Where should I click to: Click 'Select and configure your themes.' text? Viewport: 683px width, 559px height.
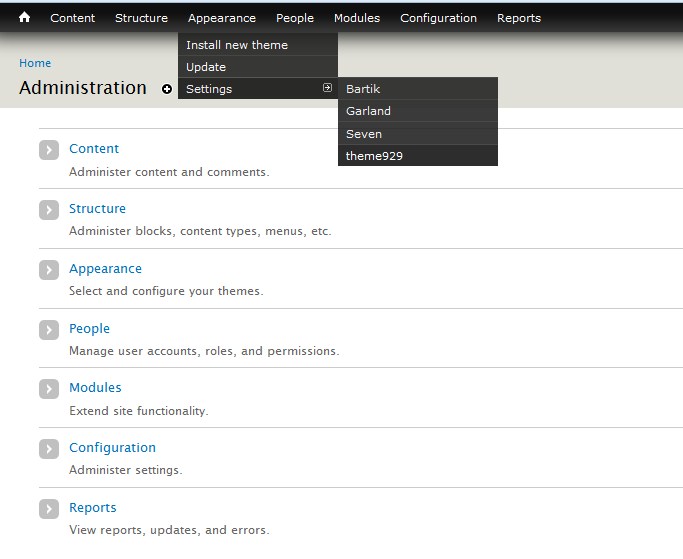pyautogui.click(x=166, y=291)
